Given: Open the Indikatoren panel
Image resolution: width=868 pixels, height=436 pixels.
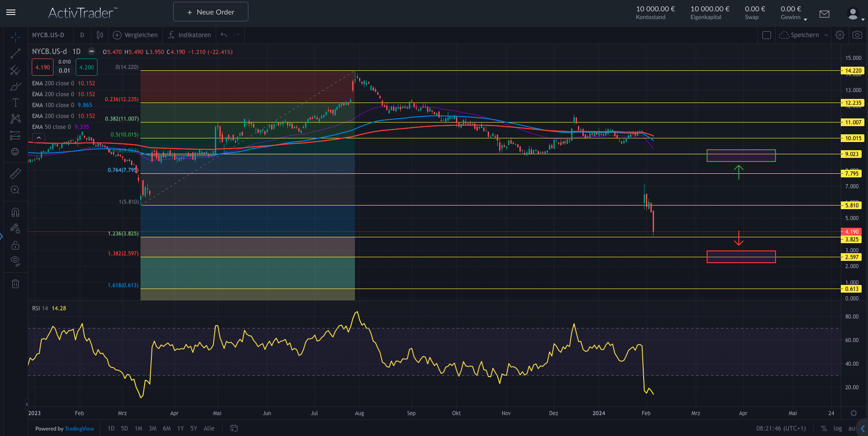Looking at the screenshot, I should pyautogui.click(x=189, y=35).
